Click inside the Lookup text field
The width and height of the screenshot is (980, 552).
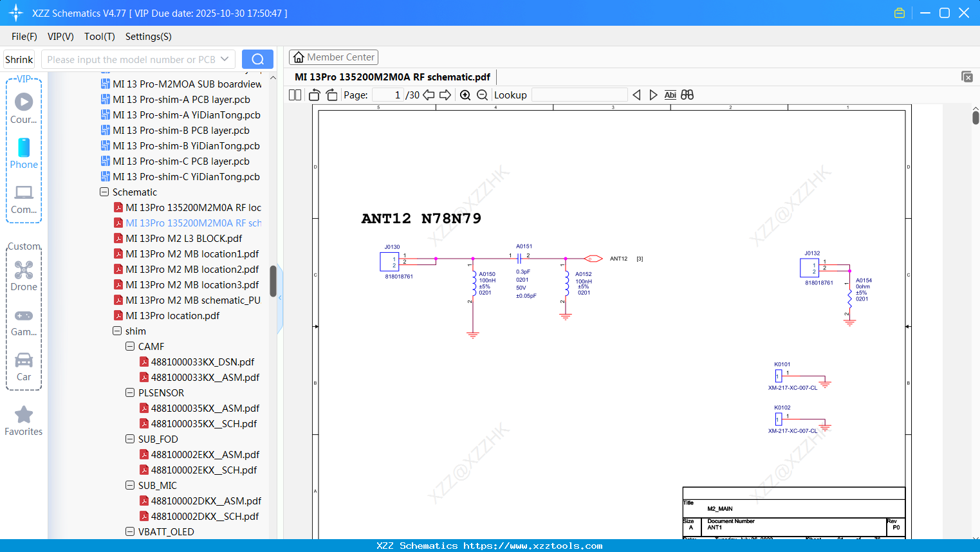tap(579, 95)
